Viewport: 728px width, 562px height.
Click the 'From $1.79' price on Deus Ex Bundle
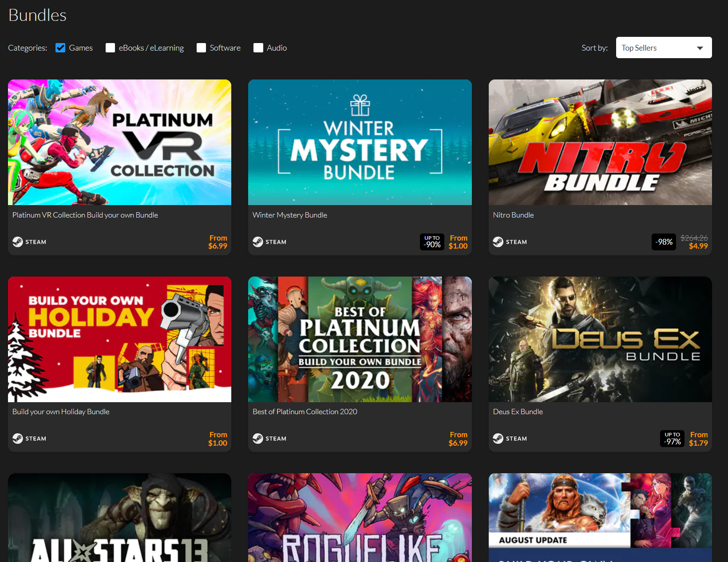pyautogui.click(x=698, y=439)
